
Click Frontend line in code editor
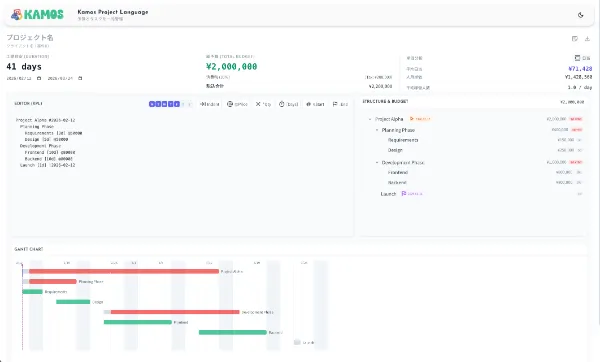coord(50,152)
